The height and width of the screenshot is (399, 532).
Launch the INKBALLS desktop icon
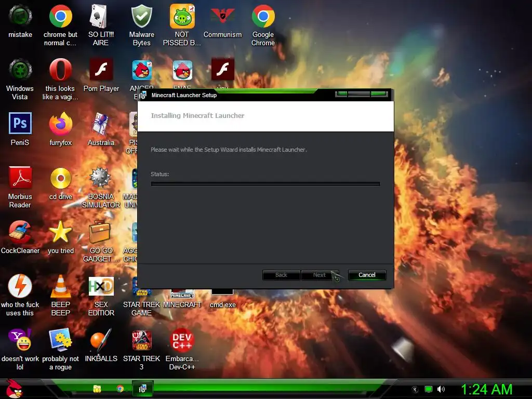(x=101, y=345)
